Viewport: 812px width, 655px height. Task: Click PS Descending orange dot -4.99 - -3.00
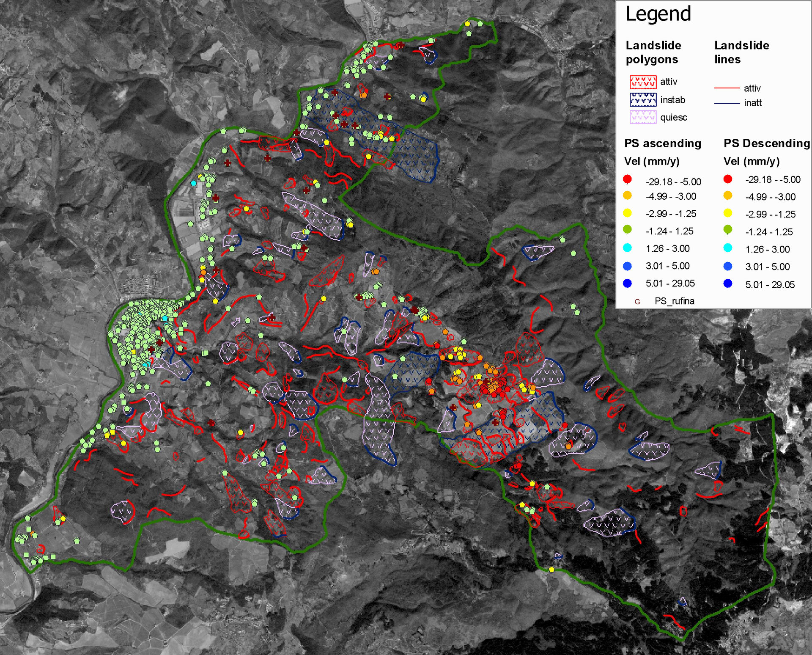click(x=727, y=195)
